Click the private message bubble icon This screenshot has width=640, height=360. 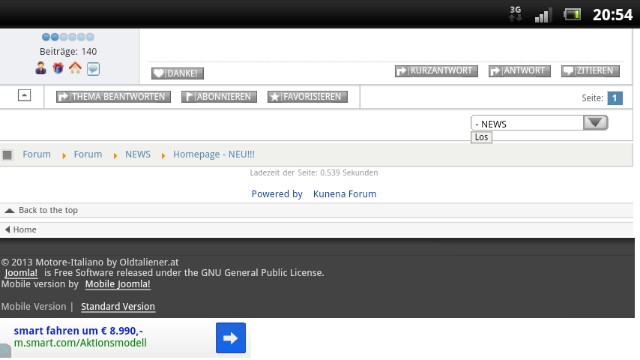coord(93,69)
